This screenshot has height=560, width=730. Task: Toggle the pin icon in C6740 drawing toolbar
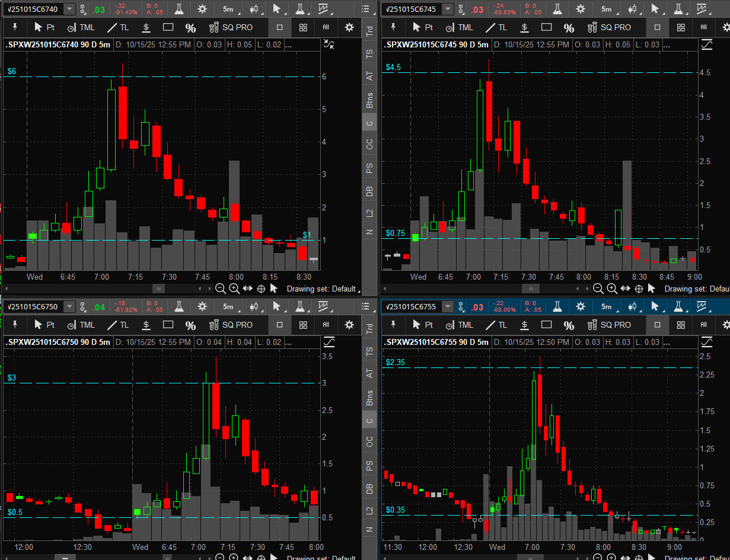[x=14, y=27]
